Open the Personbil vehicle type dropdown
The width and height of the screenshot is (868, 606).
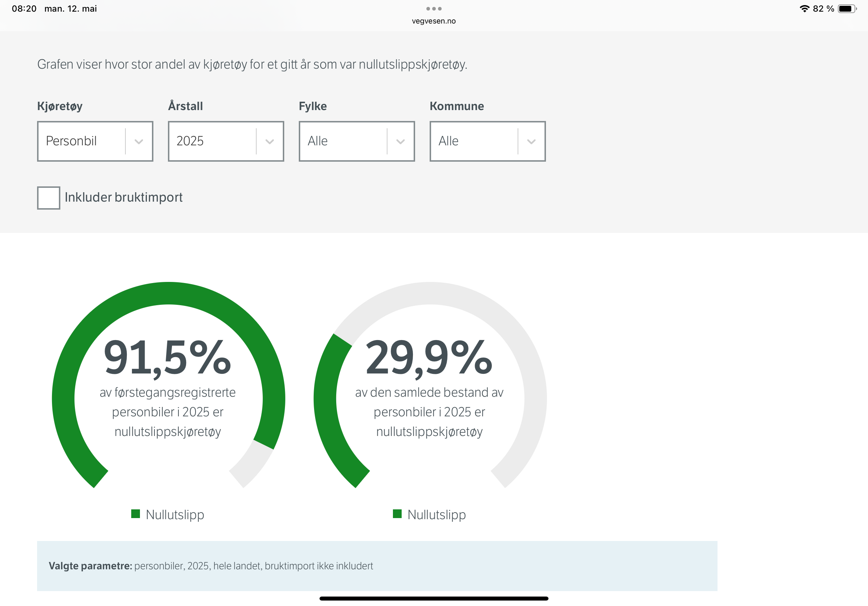coord(95,141)
